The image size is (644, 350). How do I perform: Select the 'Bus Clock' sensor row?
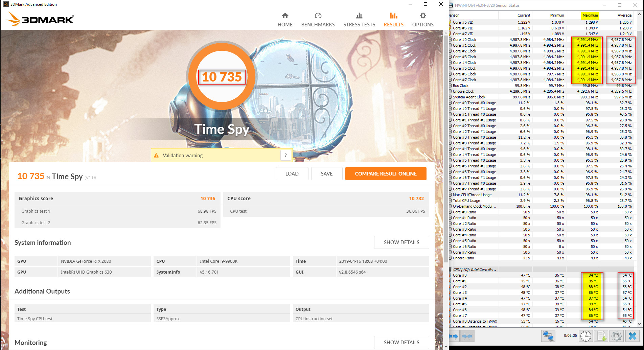pyautogui.click(x=541, y=86)
